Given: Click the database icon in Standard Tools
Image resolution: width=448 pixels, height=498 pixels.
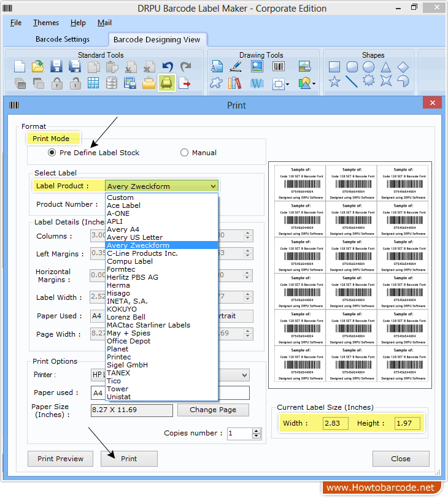Looking at the screenshot, I should (x=112, y=83).
